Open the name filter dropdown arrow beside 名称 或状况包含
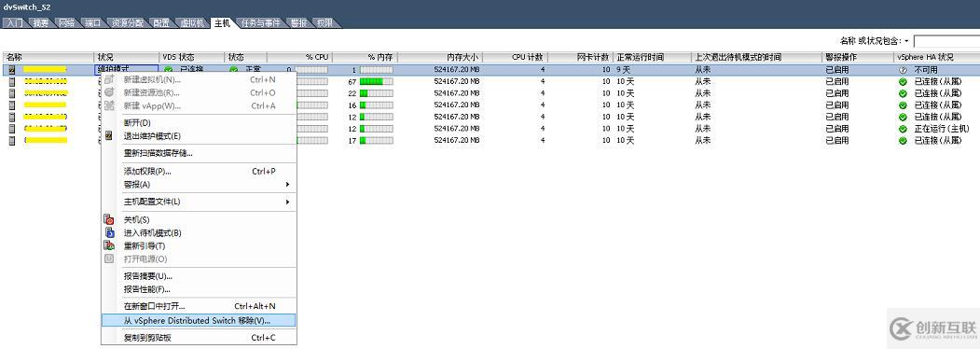Screen dimensions: 980x349 [907, 41]
